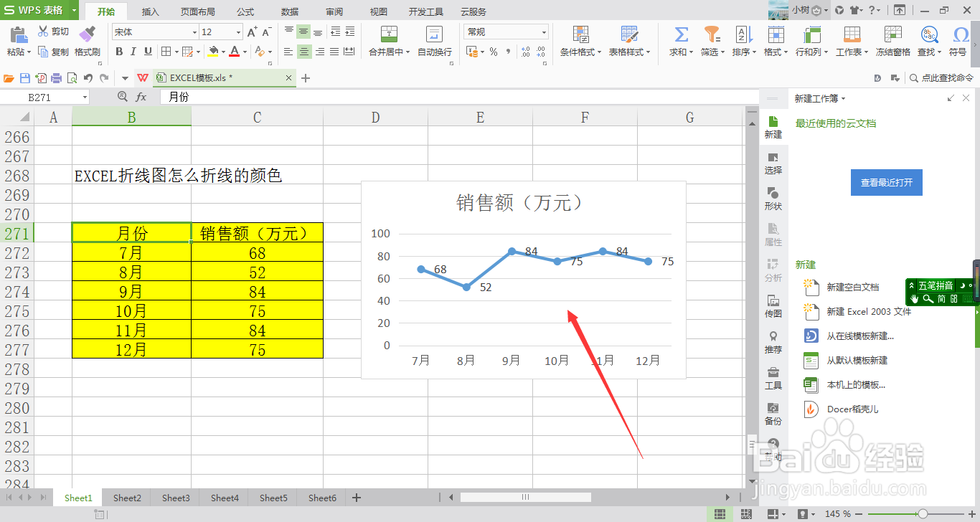Click 本机上的模板 link
This screenshot has width=980, height=522.
pos(856,384)
